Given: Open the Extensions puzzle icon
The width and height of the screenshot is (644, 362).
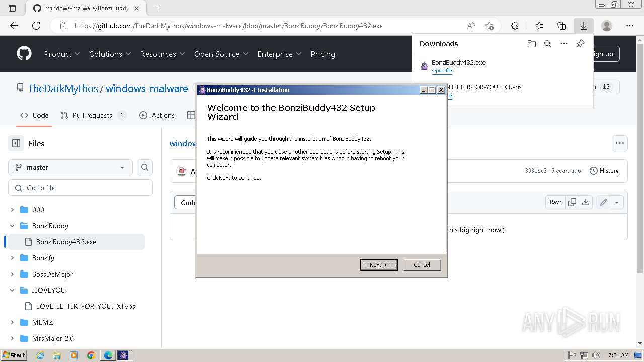Looking at the screenshot, I should point(515,26).
